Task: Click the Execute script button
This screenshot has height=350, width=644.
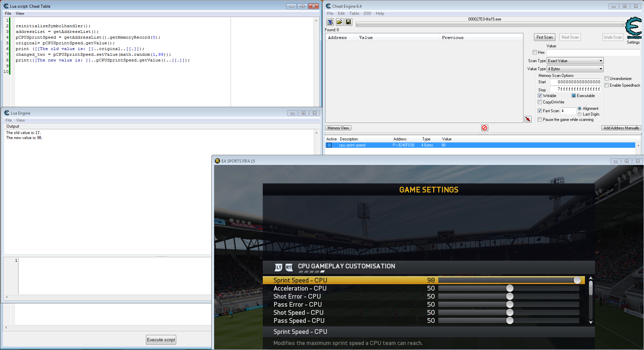Action: [x=161, y=340]
